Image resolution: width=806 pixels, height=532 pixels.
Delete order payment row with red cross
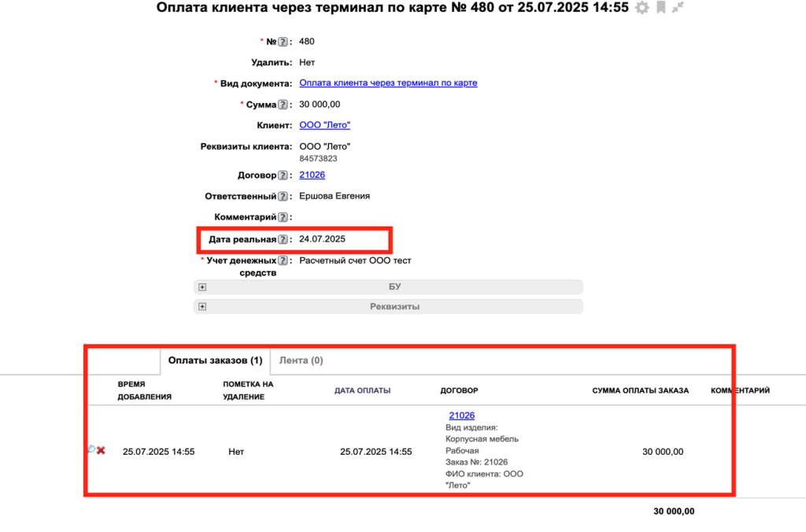point(102,451)
